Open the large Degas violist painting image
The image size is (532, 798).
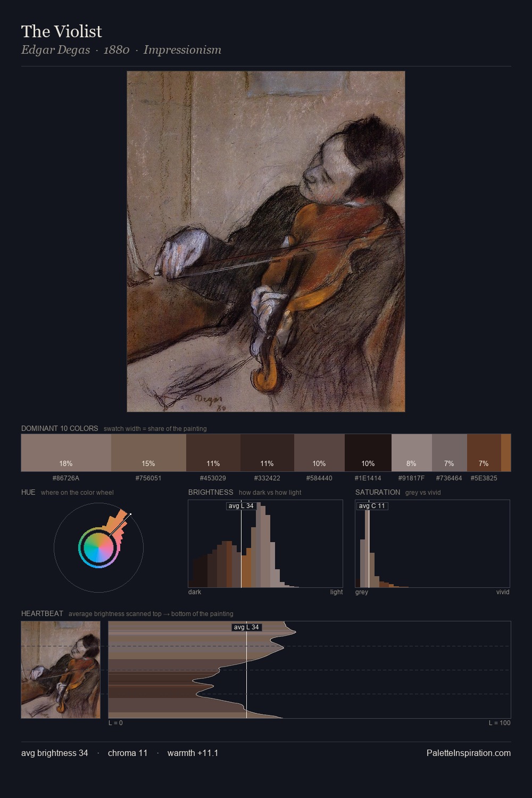(x=266, y=242)
